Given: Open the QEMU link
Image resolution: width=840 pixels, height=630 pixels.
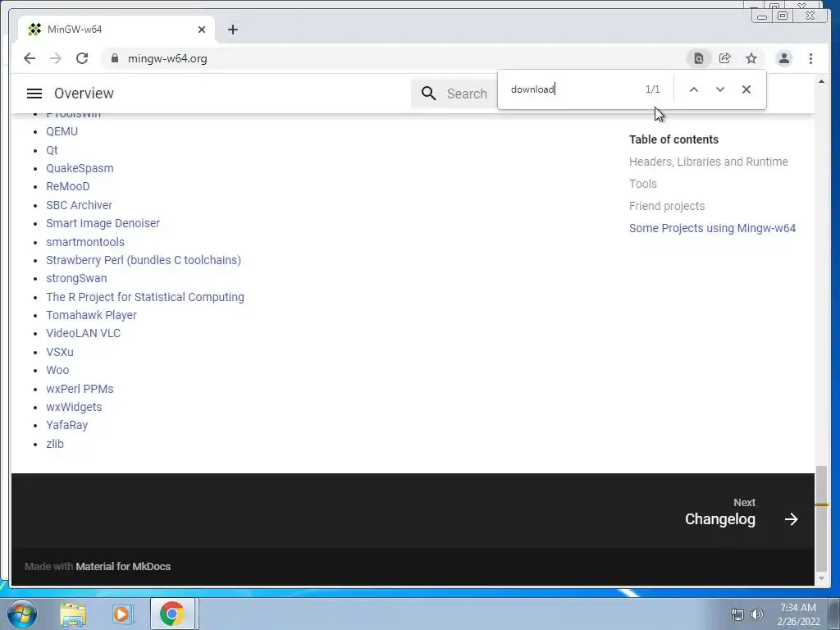Looking at the screenshot, I should coord(62,131).
